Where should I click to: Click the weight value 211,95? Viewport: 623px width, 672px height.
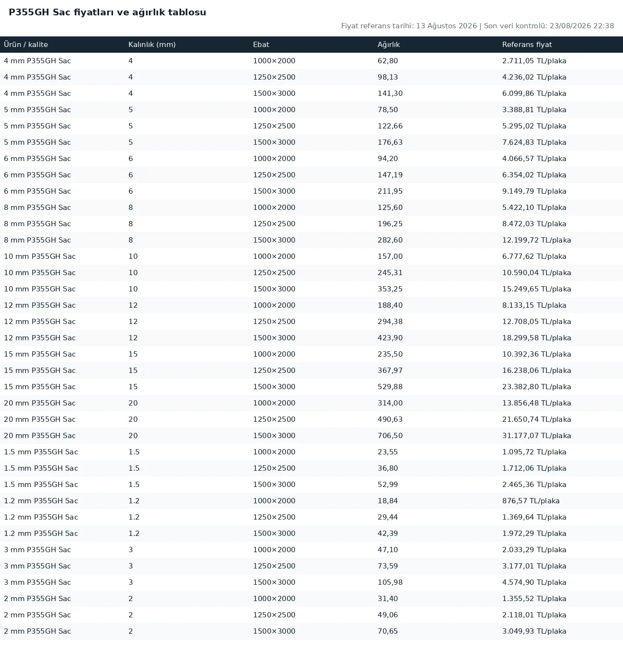pos(390,191)
